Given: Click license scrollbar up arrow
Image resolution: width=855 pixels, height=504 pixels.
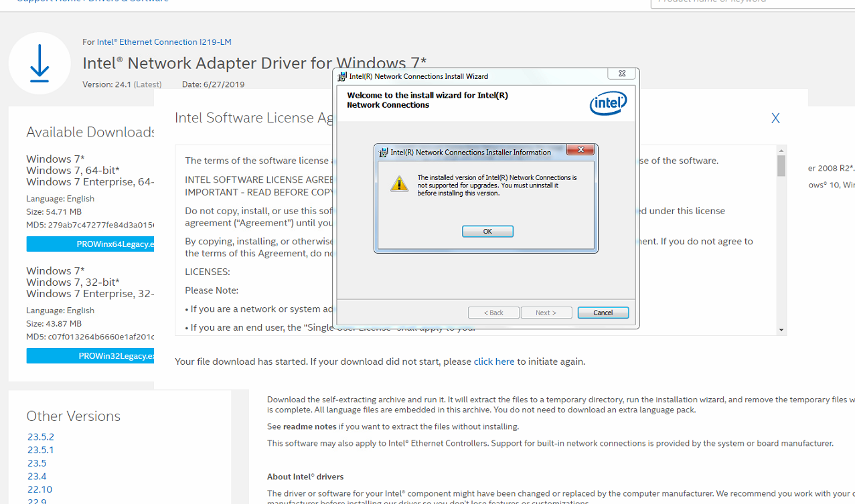Looking at the screenshot, I should point(781,150).
